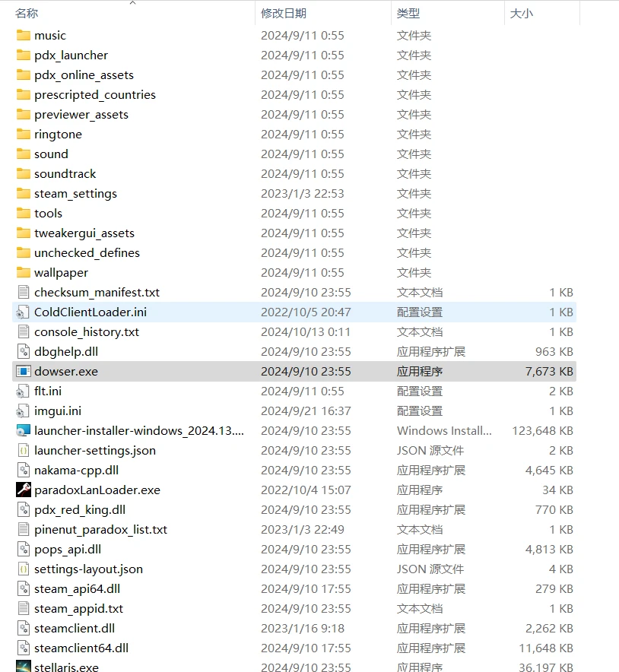Click the size value 123,648 KB
Screen dimensions: 619x672
pos(543,430)
